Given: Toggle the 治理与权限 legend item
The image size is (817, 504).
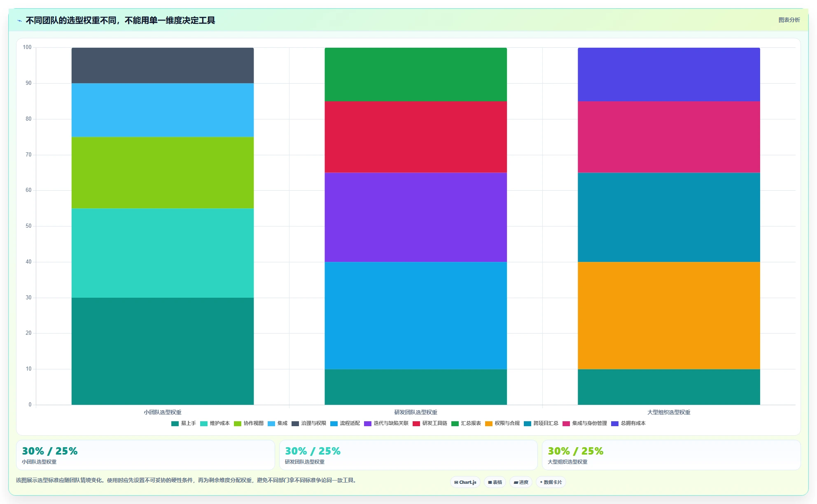Looking at the screenshot, I should click(309, 423).
